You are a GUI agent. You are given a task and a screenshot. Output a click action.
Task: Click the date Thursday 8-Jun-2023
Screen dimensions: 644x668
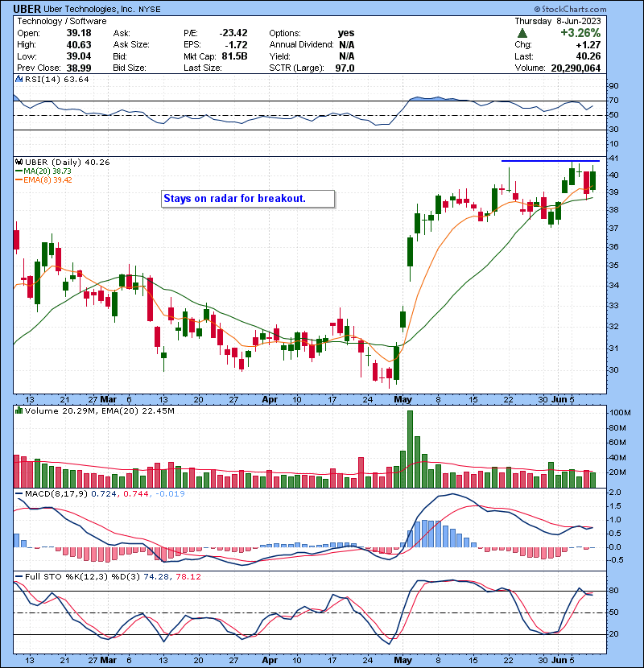click(558, 21)
